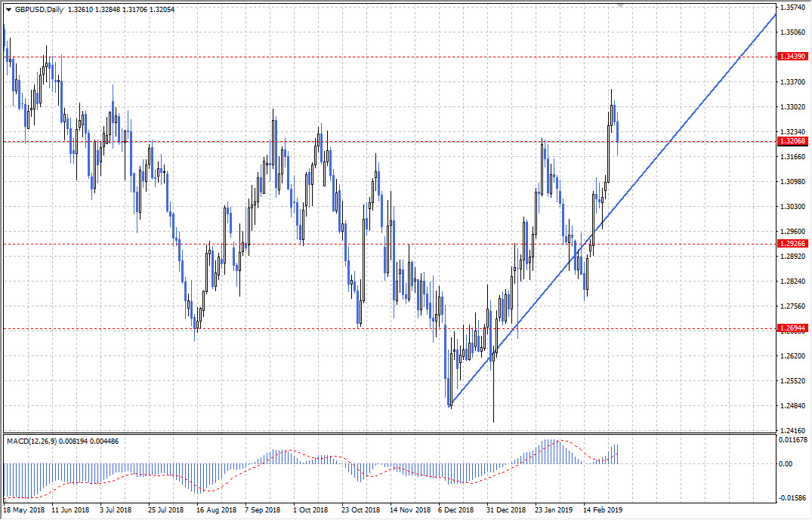Viewport: 812px width, 520px height.
Task: Select the red 1.32068 price level tag
Action: (x=793, y=141)
